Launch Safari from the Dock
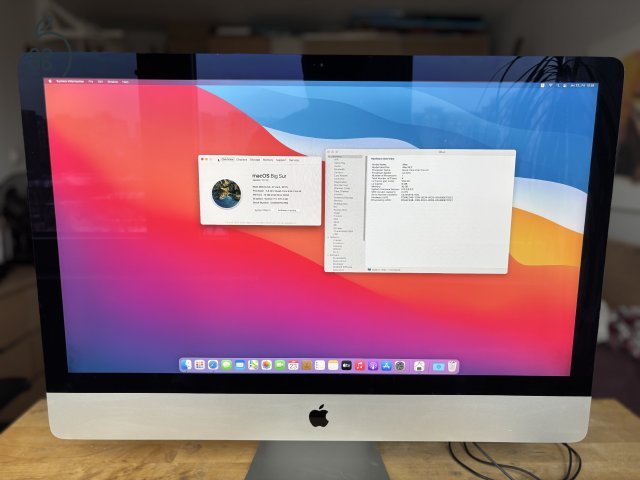 [213, 365]
